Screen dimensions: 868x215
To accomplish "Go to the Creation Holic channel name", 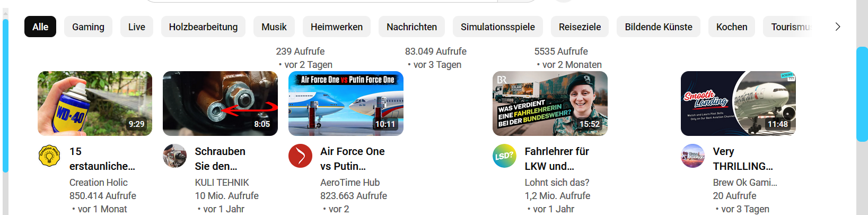I will [99, 182].
